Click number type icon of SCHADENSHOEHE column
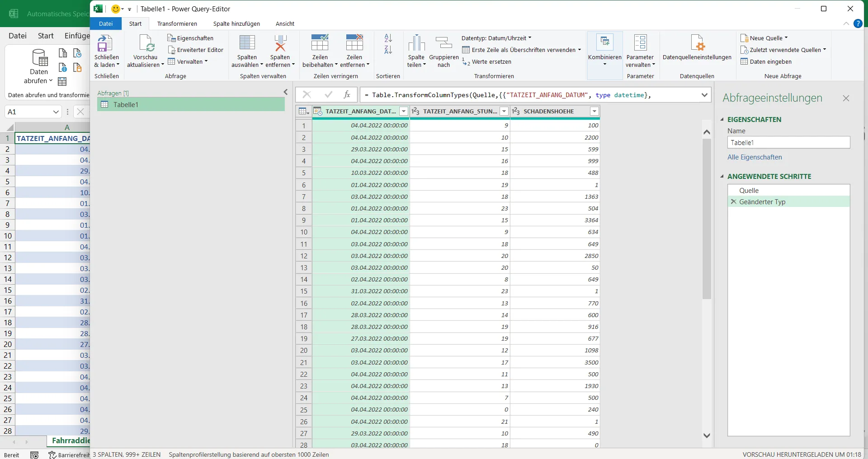 tap(516, 111)
